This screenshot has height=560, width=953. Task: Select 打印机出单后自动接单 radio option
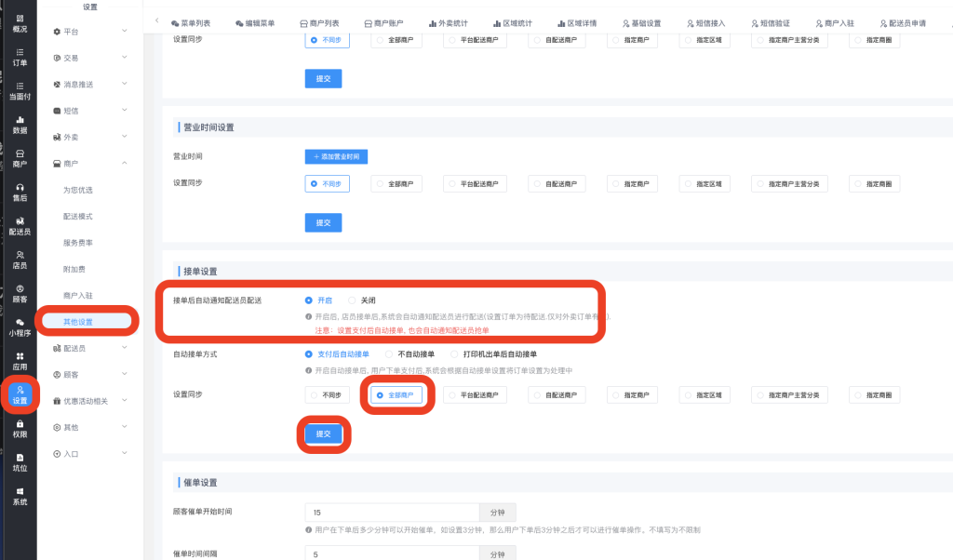coord(454,354)
